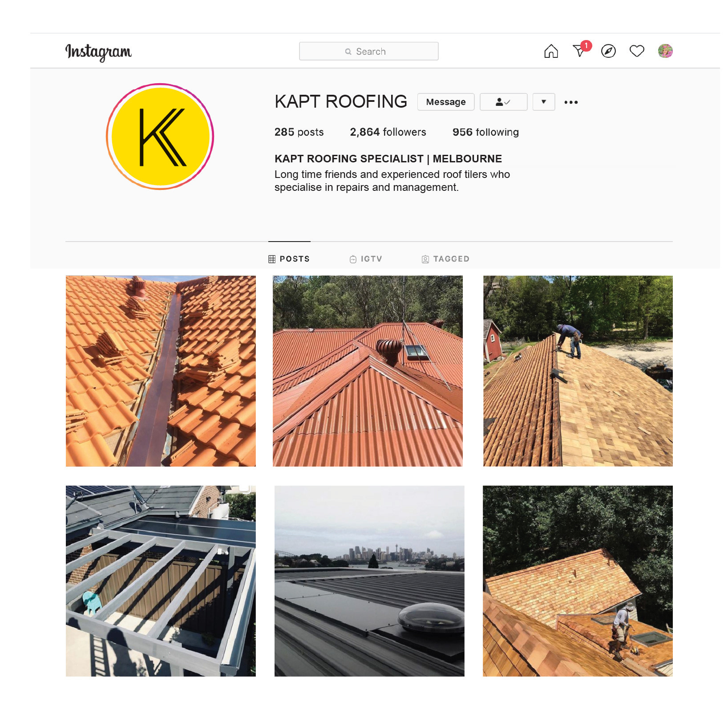Open the city skyline skylight roof post
The width and height of the screenshot is (728, 718).
pyautogui.click(x=369, y=581)
